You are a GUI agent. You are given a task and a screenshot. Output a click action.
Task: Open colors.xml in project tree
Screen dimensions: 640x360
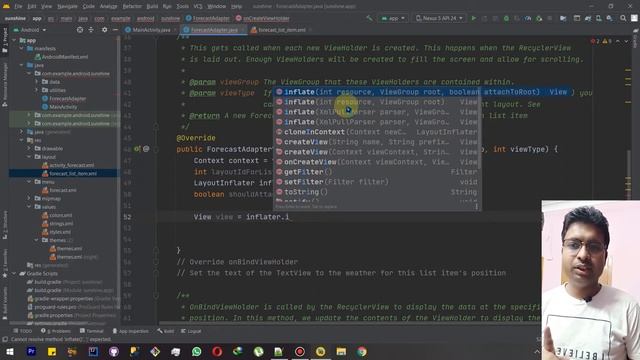pos(57,215)
